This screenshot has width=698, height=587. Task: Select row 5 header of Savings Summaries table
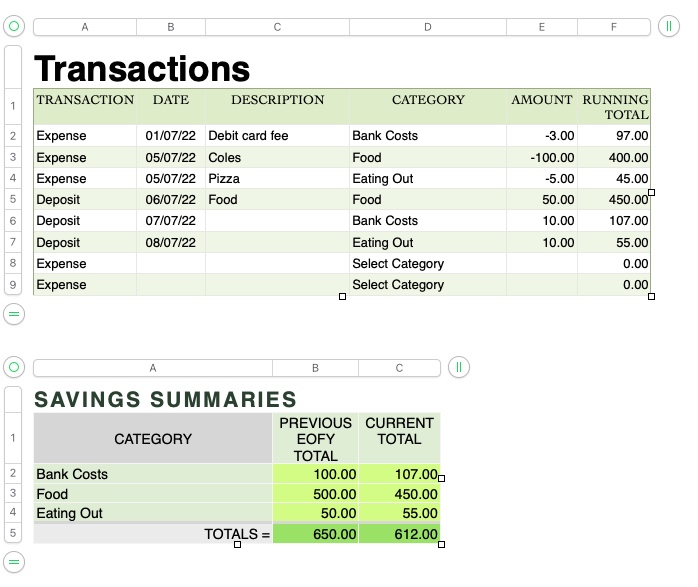pyautogui.click(x=13, y=533)
